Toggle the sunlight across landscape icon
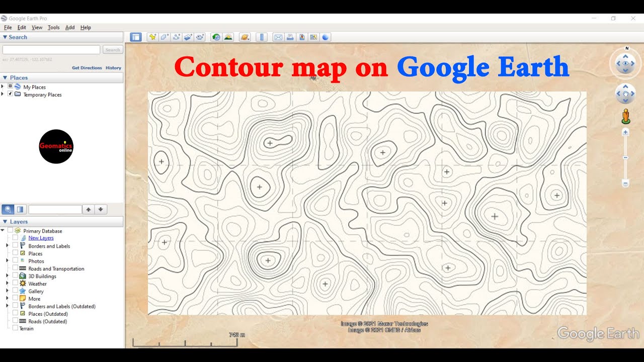The image size is (644, 362). coord(228,37)
